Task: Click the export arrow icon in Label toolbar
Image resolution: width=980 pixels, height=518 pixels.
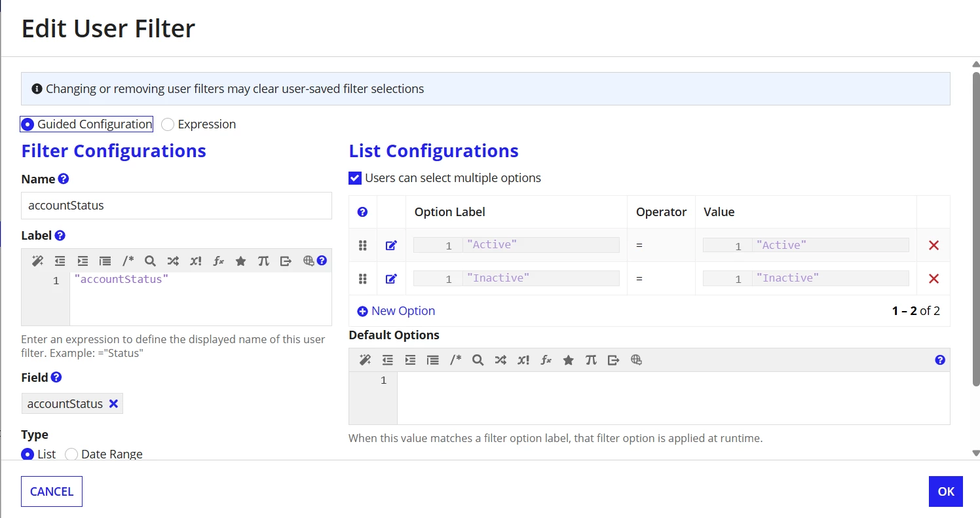Action: point(286,261)
